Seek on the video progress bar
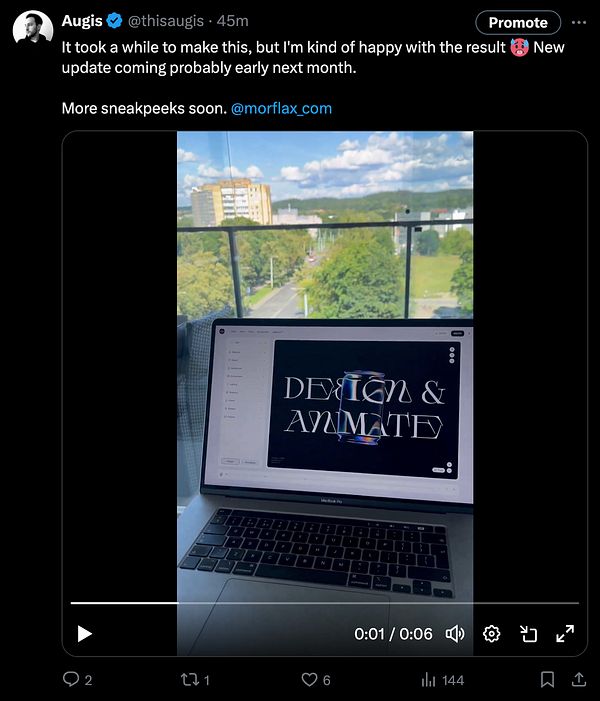600x701 pixels. (x=325, y=603)
